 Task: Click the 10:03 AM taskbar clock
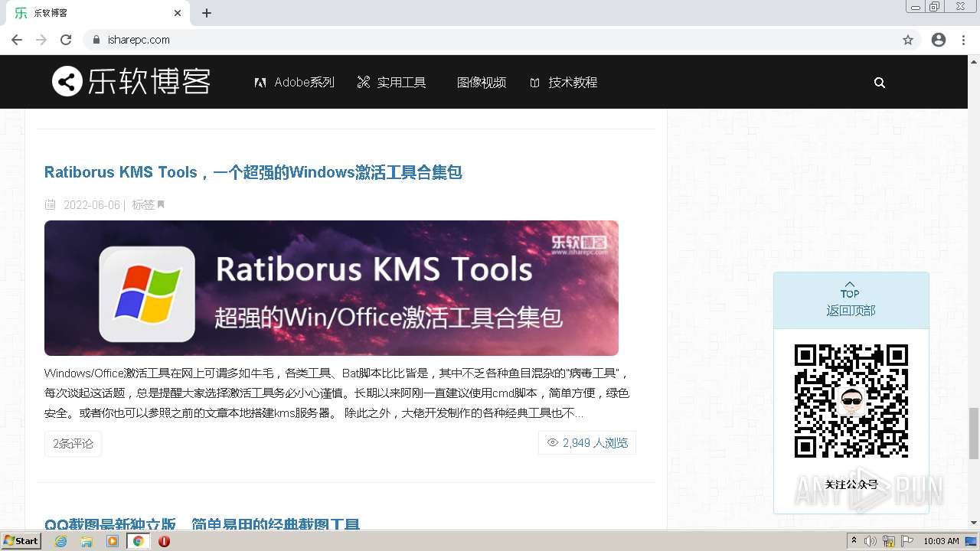(x=941, y=541)
